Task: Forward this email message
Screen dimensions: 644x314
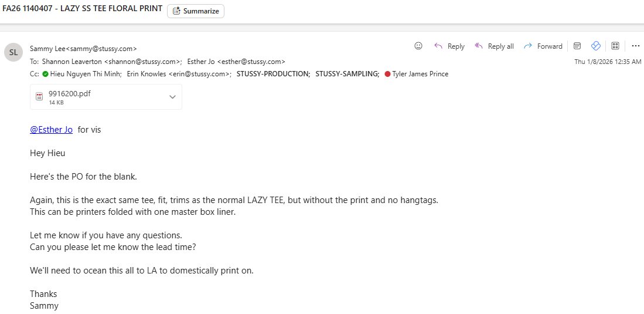Action: pyautogui.click(x=543, y=46)
